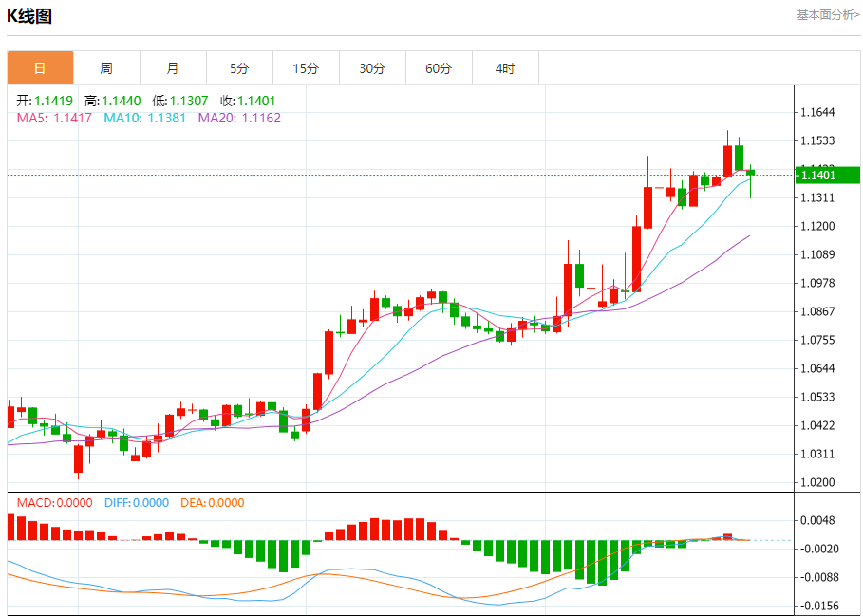This screenshot has width=863, height=616.
Task: Open the 15分 timeframe tab
Action: (307, 68)
